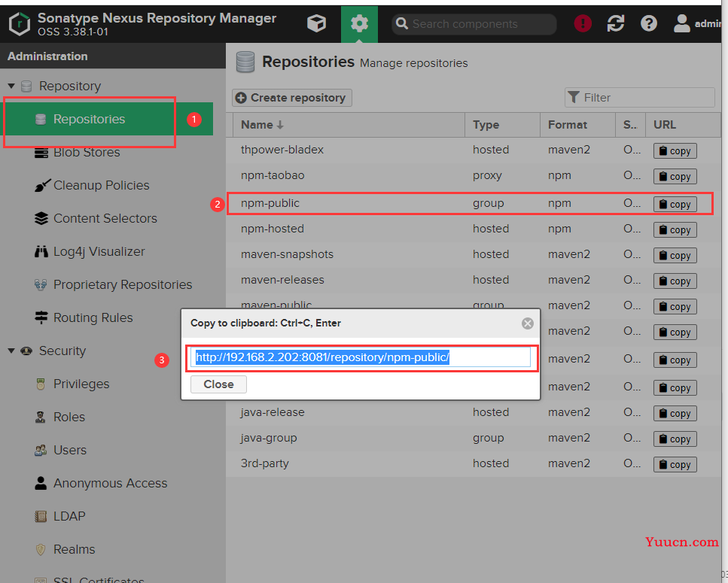Click the Filter input field
Image resolution: width=728 pixels, height=583 pixels.
639,97
